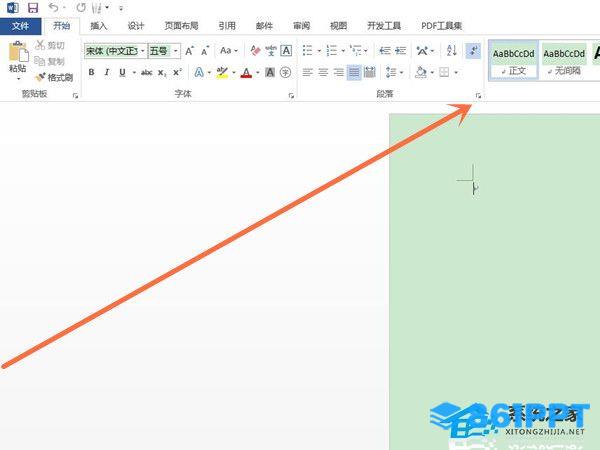600x450 pixels.
Task: Click the distributed alignment icon
Action: click(x=370, y=72)
